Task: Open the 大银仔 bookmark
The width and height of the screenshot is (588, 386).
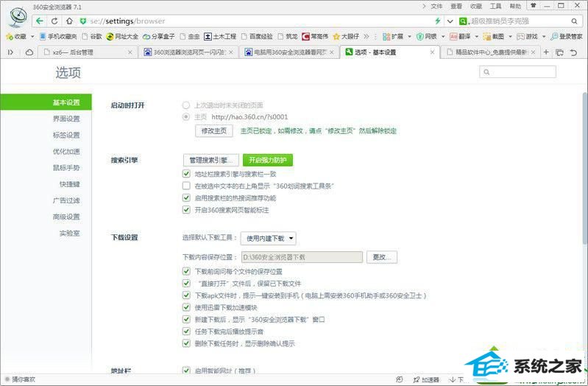Action: pyautogui.click(x=346, y=36)
